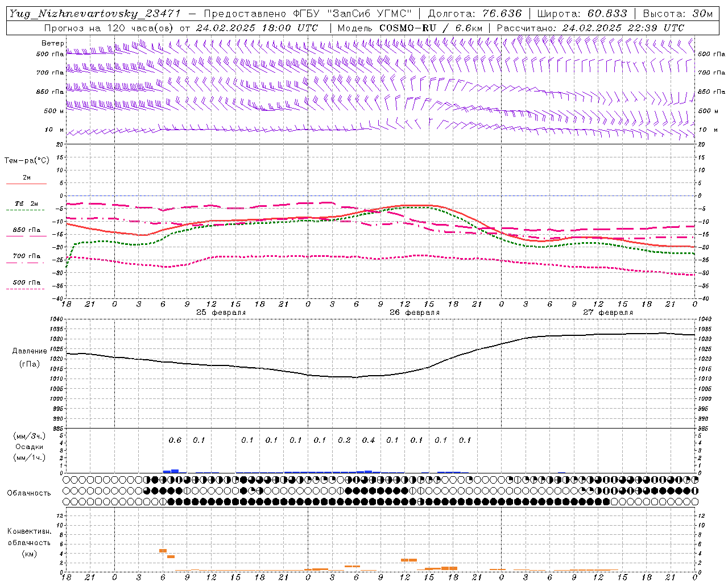Click the '20' label atop left temperature axis
728x582 pixels.
click(60, 144)
